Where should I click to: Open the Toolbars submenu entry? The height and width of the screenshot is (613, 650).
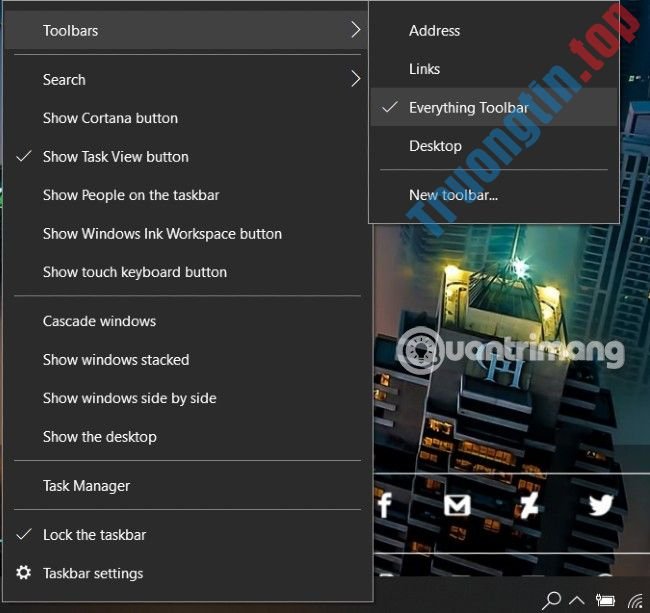187,31
